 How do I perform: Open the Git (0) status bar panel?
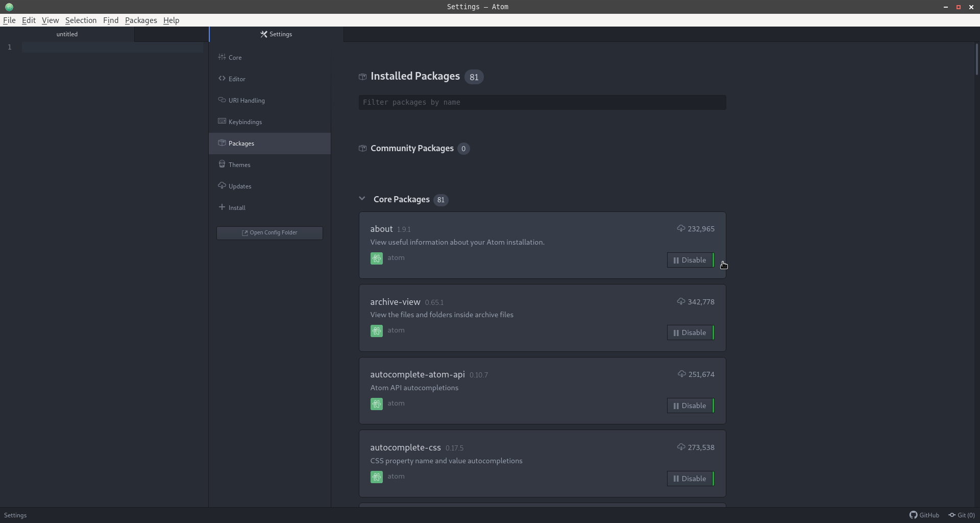(962, 515)
